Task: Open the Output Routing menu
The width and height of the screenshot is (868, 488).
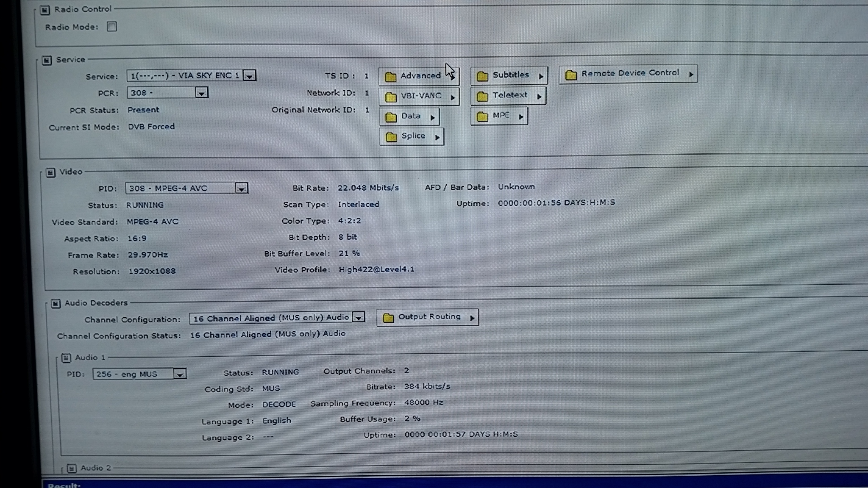Action: (428, 317)
